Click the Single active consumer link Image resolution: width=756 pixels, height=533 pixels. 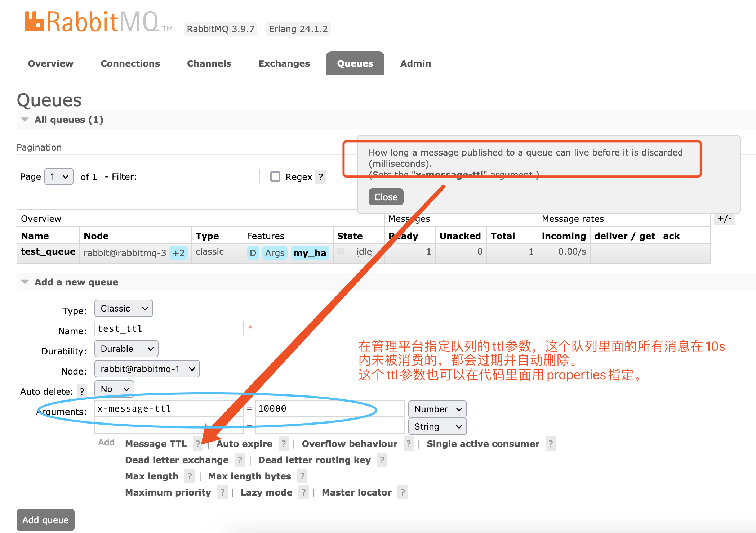pos(483,444)
